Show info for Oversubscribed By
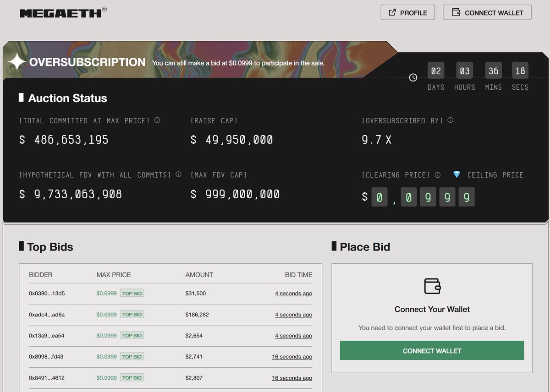 (451, 120)
